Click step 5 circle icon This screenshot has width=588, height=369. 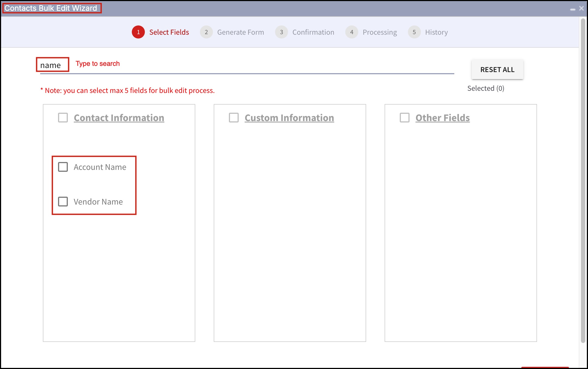click(x=414, y=32)
